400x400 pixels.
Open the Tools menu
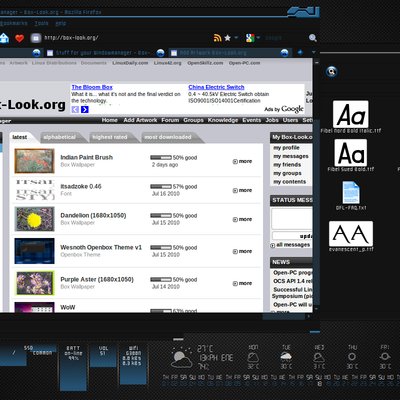41,23
